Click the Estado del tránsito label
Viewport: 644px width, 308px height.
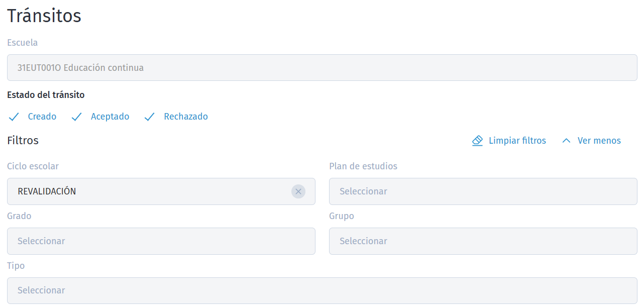[x=46, y=94]
